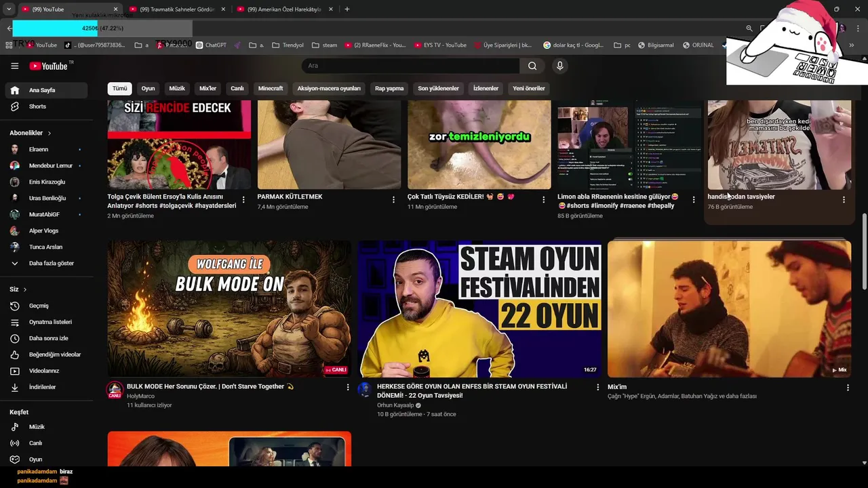The height and width of the screenshot is (488, 868).
Task: Click the search magnifier button
Action: 532,66
